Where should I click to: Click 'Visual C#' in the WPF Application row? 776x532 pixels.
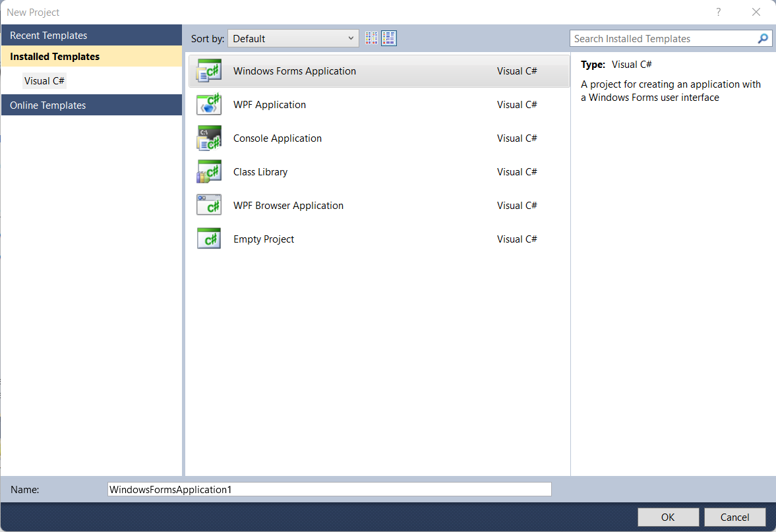[x=517, y=105]
